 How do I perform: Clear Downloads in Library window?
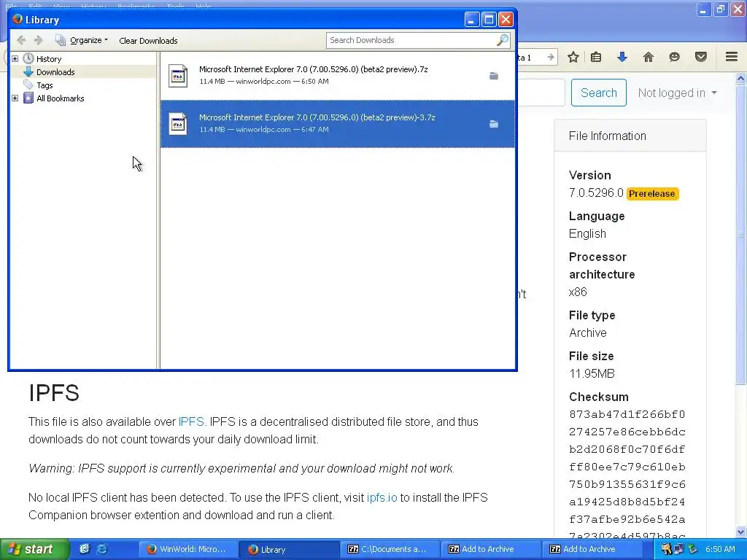148,41
